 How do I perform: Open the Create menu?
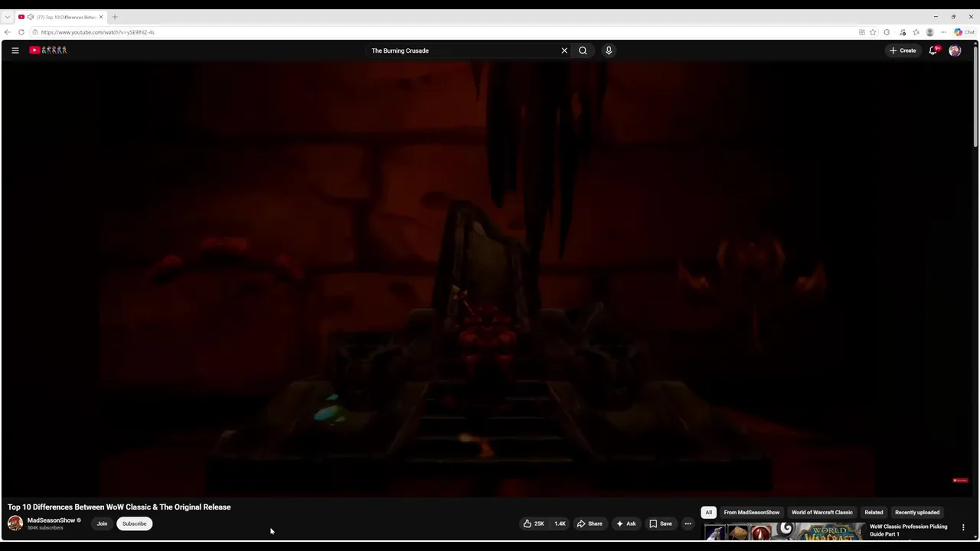point(903,51)
